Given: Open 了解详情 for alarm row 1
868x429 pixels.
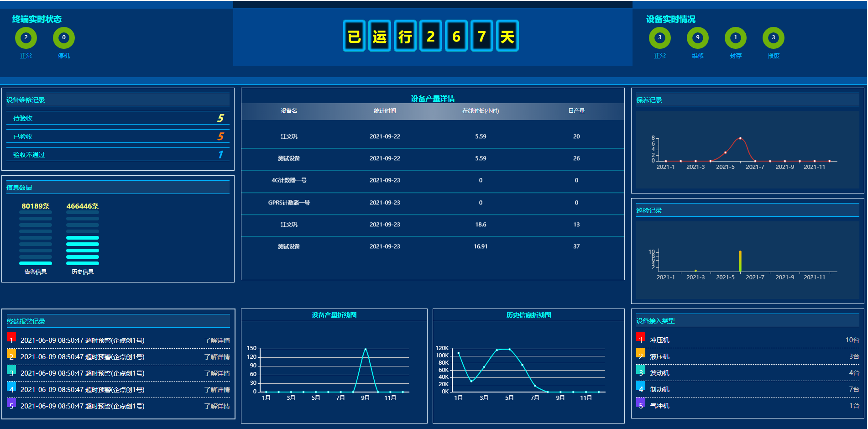Looking at the screenshot, I should point(217,340).
